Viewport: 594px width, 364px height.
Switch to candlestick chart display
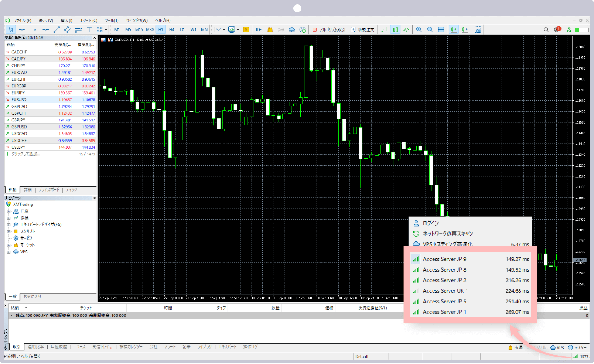(395, 30)
